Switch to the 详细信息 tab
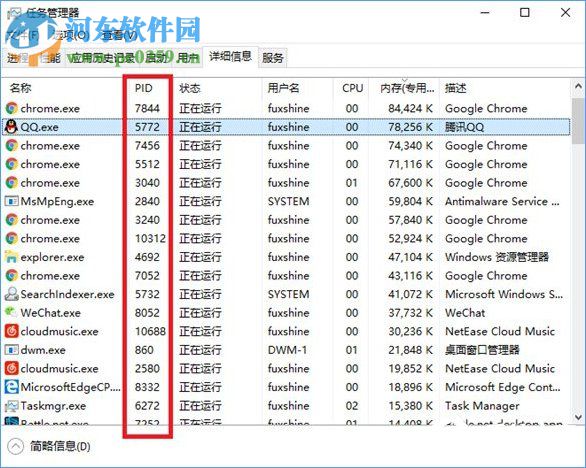This screenshot has width=586, height=468. [x=230, y=57]
